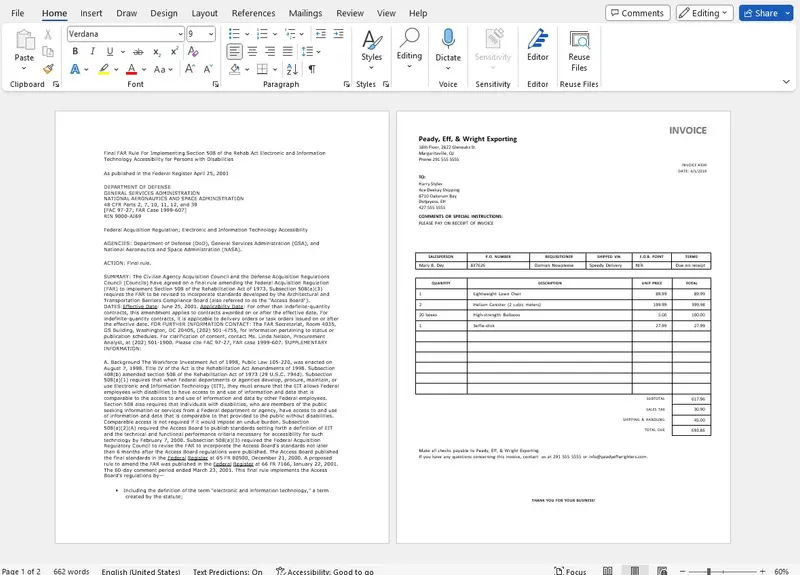Open the Editing find menu
Screen dimensions: 800x575
[409, 48]
